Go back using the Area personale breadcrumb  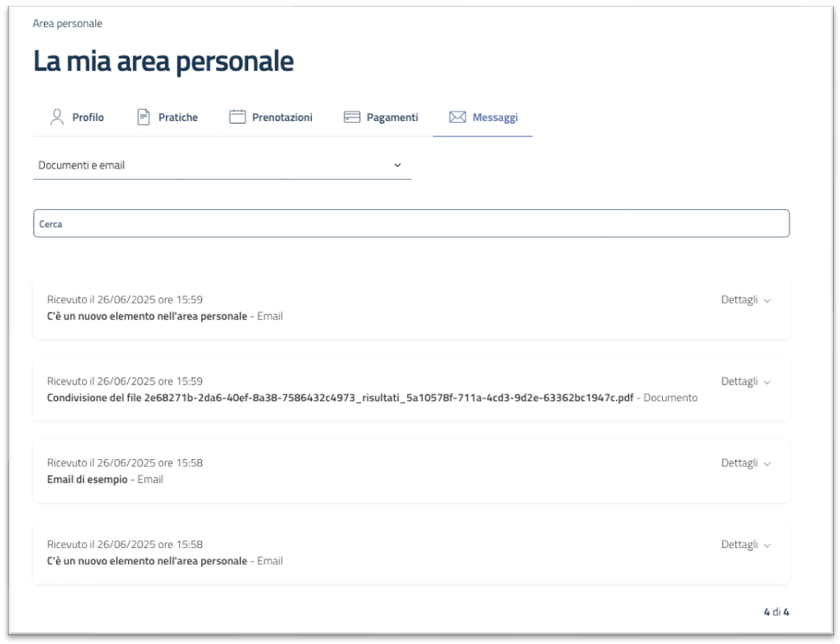[68, 23]
